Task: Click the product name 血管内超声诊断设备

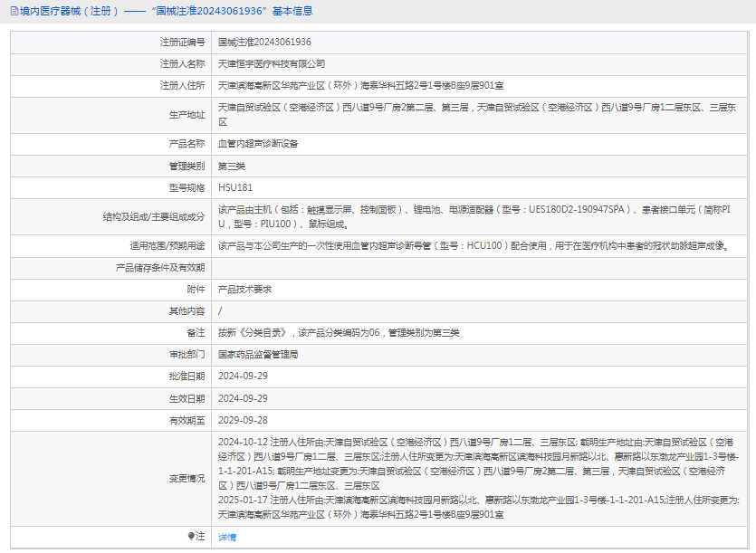Action: [258, 144]
